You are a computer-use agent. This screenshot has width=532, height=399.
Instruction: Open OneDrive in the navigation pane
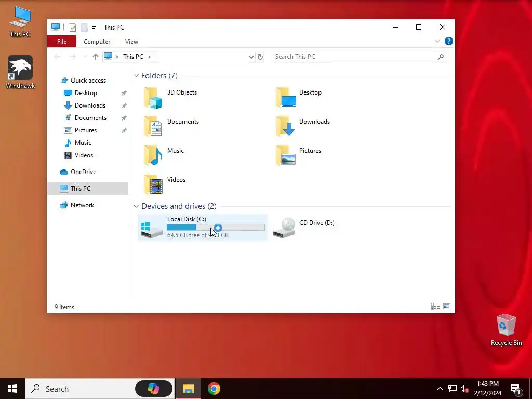point(83,172)
